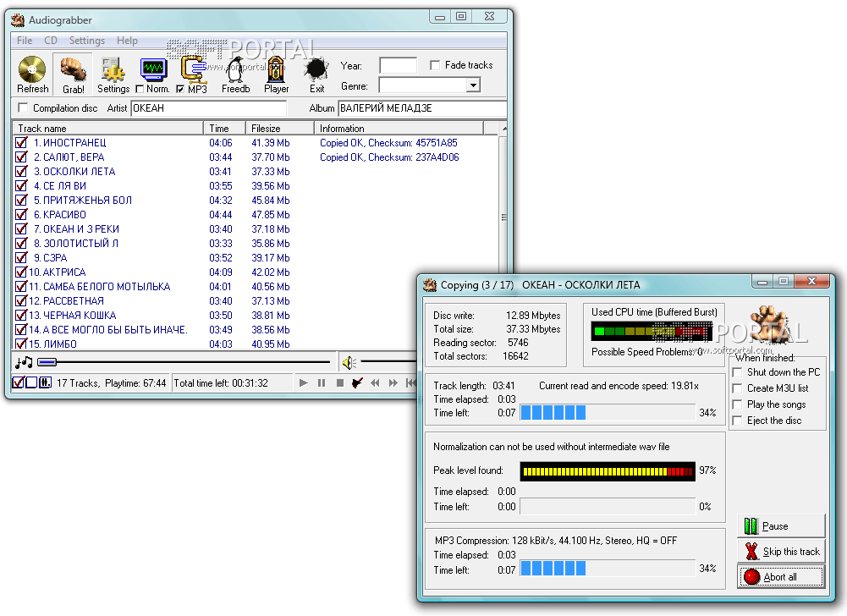This screenshot has height=616, width=847.
Task: Pause the copying process
Action: 780,526
